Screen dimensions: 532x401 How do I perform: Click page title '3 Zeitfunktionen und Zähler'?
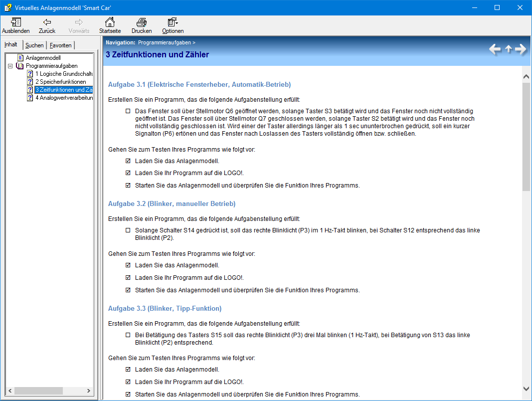[x=158, y=55]
